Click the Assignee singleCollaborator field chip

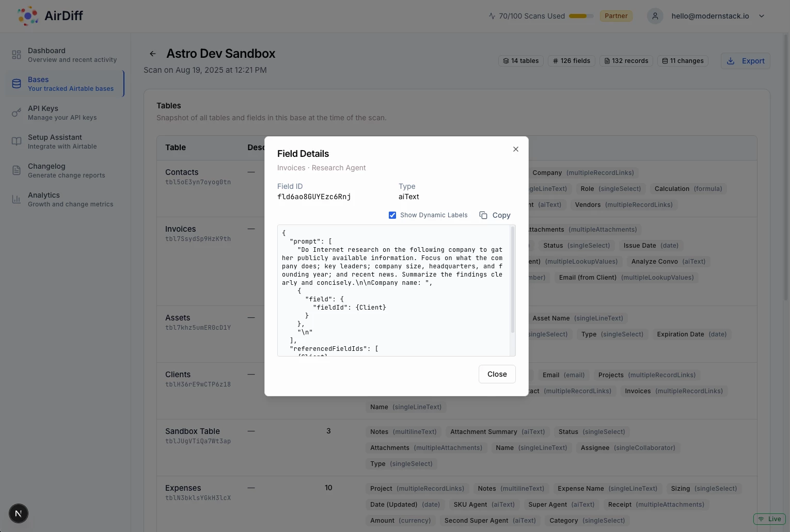pos(628,448)
